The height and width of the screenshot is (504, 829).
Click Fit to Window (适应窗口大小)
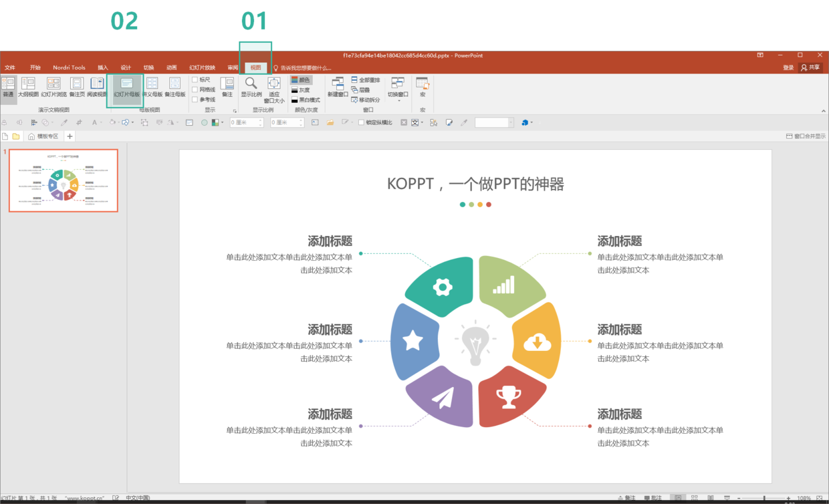[x=274, y=90]
